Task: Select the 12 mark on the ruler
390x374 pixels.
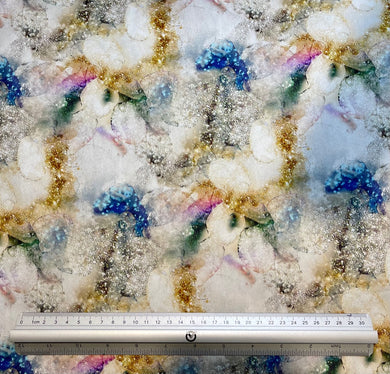Action: pos(158,322)
